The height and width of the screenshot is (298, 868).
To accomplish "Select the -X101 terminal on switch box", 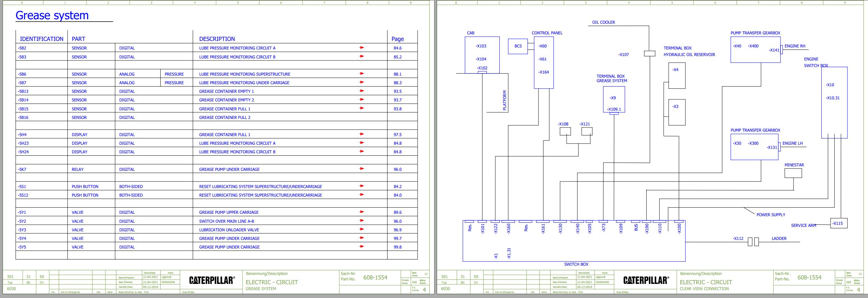I will [x=483, y=229].
